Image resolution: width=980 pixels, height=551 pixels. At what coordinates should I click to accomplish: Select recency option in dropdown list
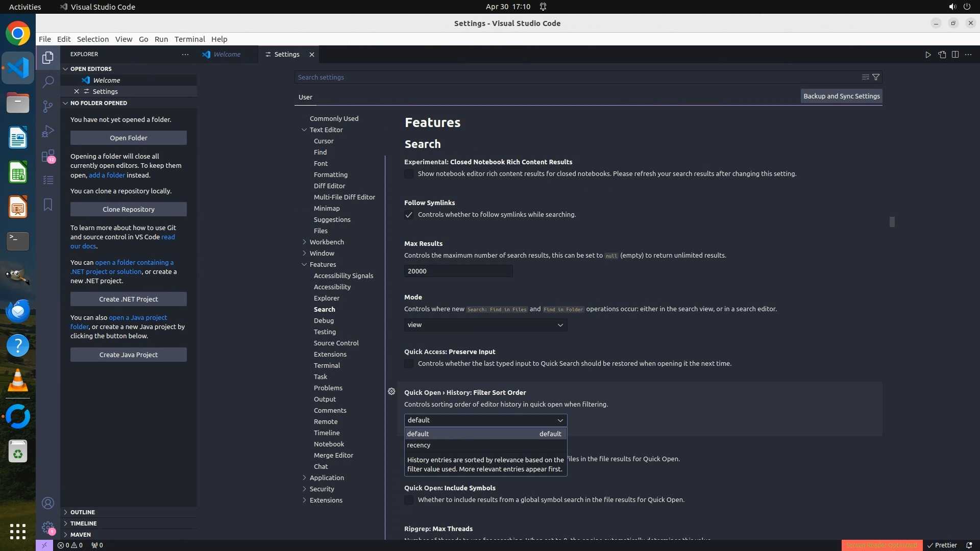(x=419, y=445)
